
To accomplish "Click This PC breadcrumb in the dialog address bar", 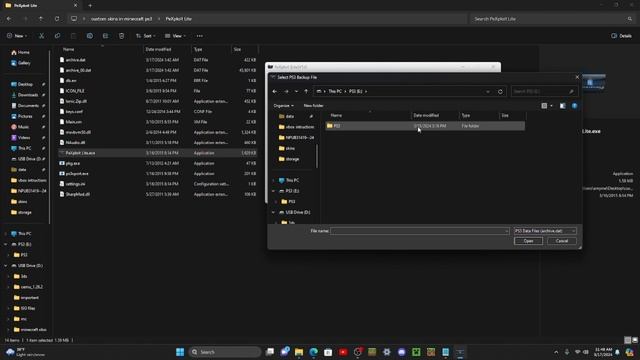I will [x=335, y=91].
